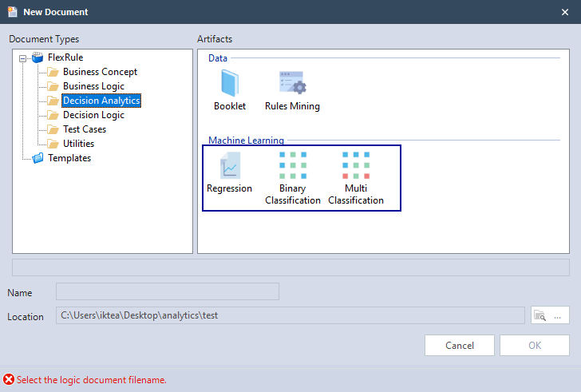
Task: Click the Test Cases folder icon
Action: [53, 129]
